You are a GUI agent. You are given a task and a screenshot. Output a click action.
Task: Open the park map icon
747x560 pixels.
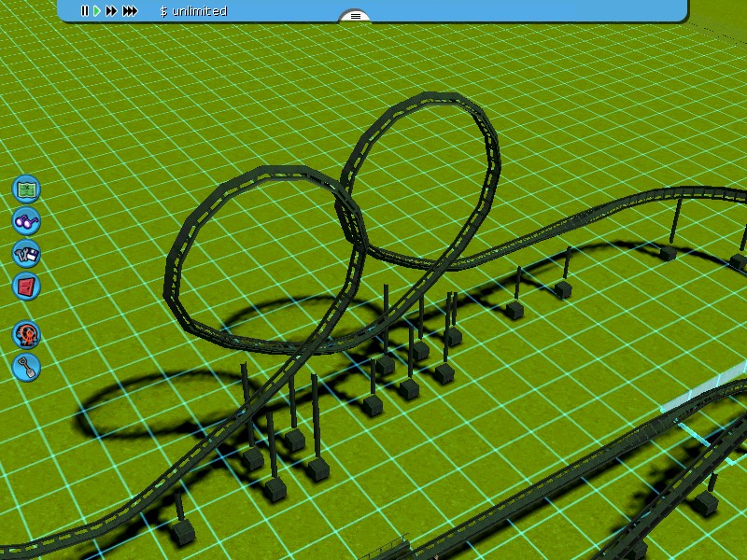(x=26, y=189)
